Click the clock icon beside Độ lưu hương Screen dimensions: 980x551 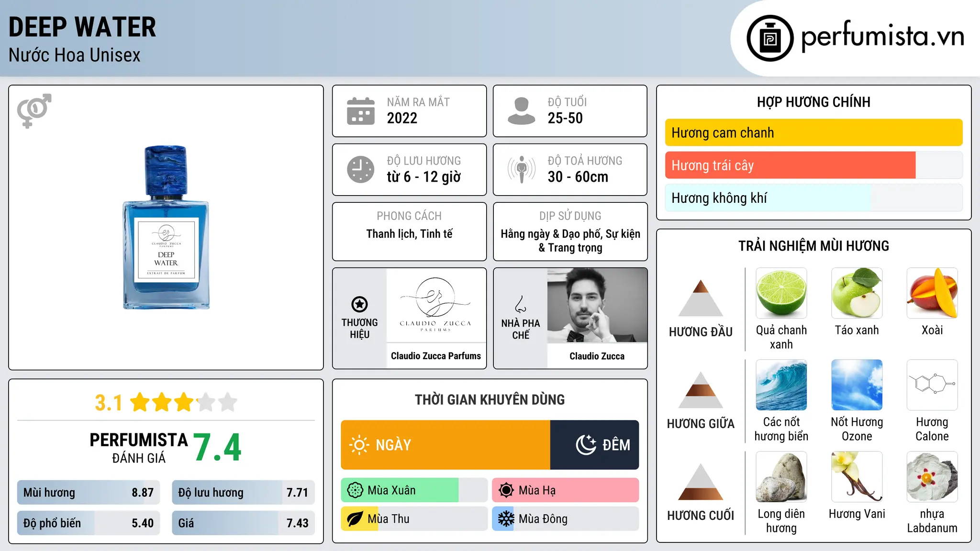click(361, 169)
